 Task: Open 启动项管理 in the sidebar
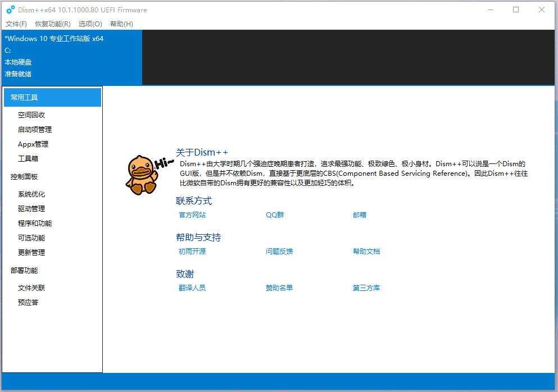pos(35,130)
